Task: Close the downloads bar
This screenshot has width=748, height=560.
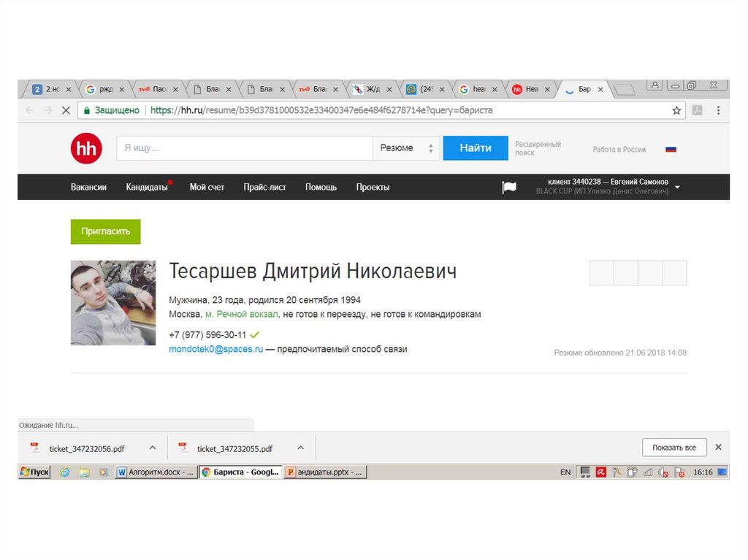Action: pos(719,448)
